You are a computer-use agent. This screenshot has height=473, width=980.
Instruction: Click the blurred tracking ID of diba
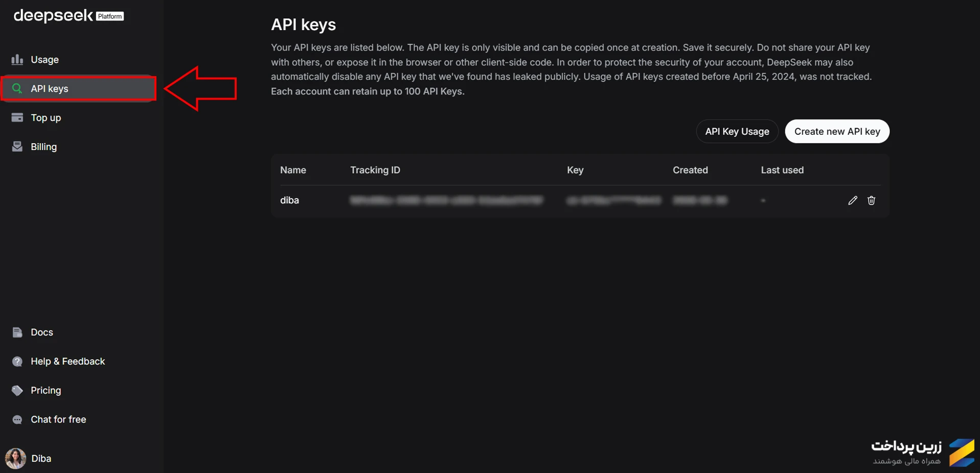tap(447, 200)
